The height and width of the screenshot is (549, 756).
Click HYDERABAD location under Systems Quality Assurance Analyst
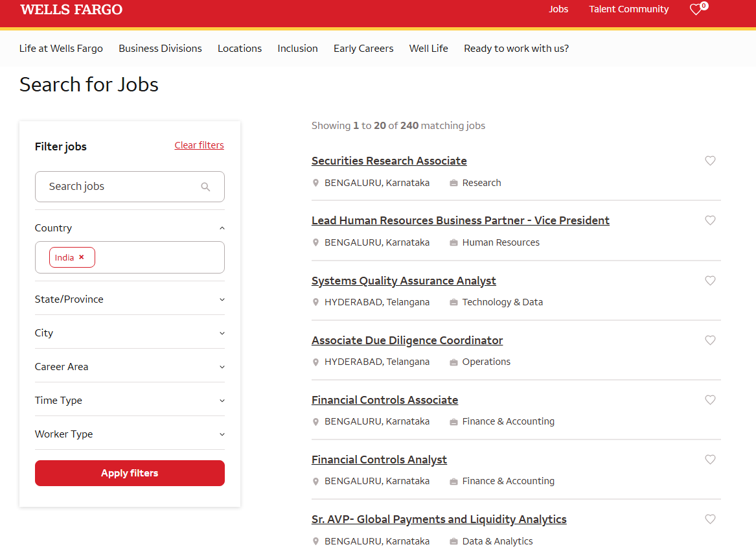point(377,302)
